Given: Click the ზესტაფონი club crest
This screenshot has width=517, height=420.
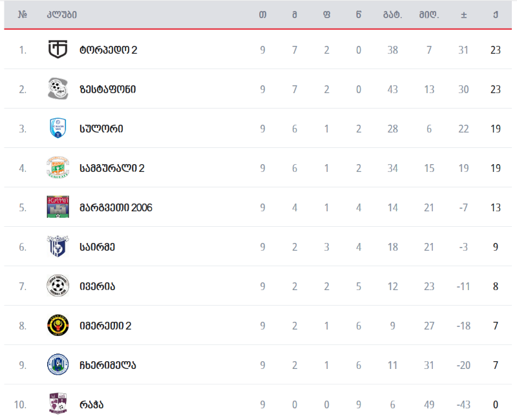Looking at the screenshot, I should [x=58, y=89].
